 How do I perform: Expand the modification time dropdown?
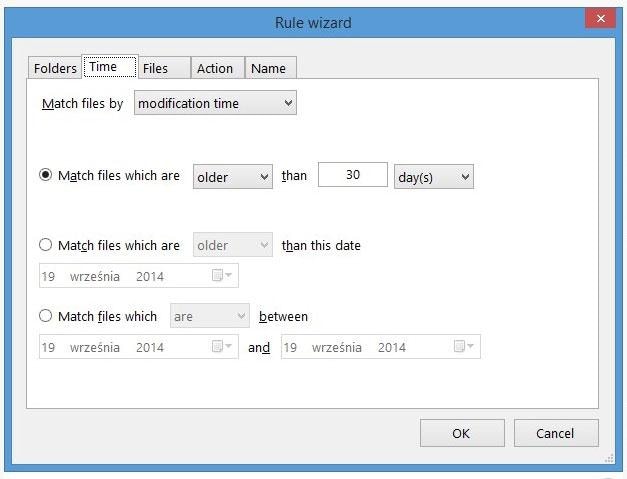[x=216, y=103]
